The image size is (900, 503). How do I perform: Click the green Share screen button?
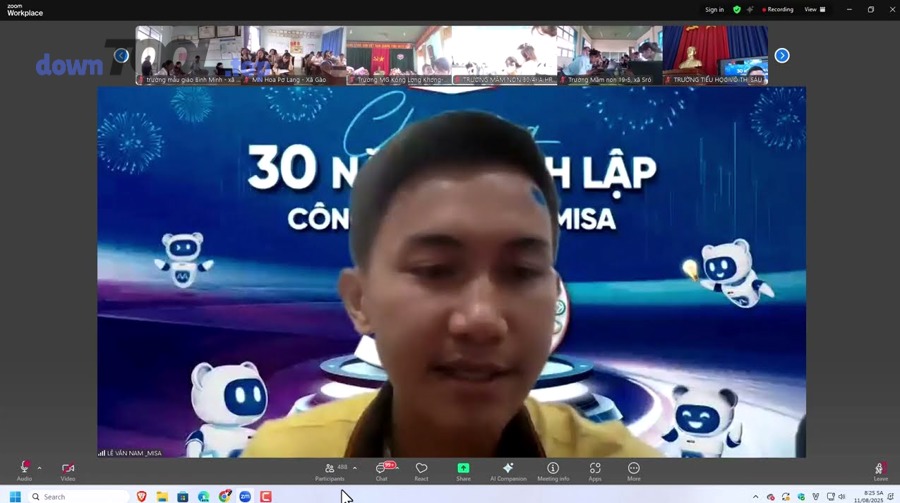(x=463, y=471)
